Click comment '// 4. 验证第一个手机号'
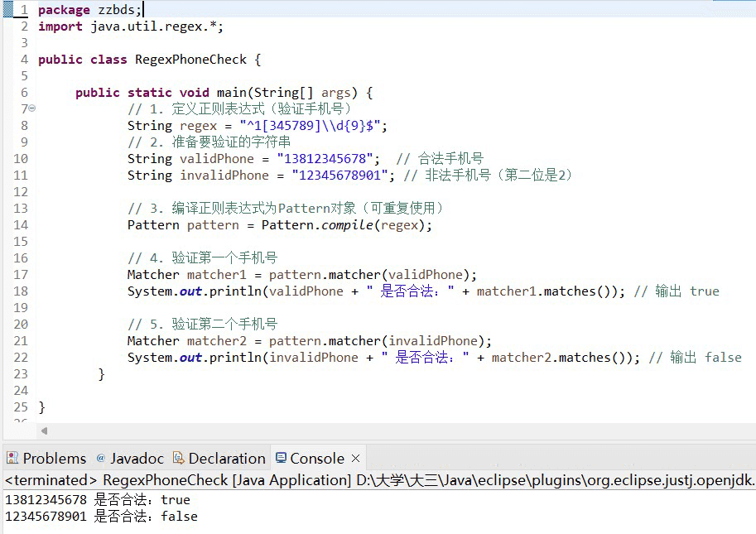756x534 pixels. (x=203, y=257)
